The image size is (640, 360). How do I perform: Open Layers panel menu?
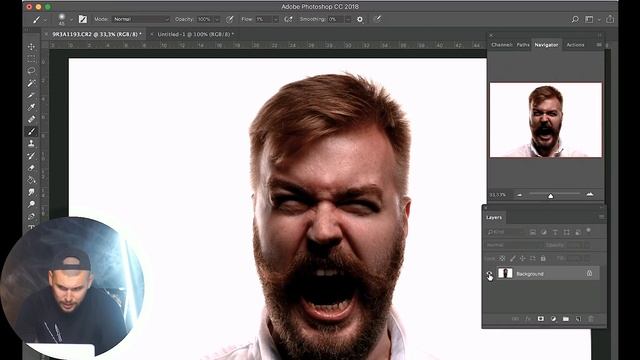(601, 217)
